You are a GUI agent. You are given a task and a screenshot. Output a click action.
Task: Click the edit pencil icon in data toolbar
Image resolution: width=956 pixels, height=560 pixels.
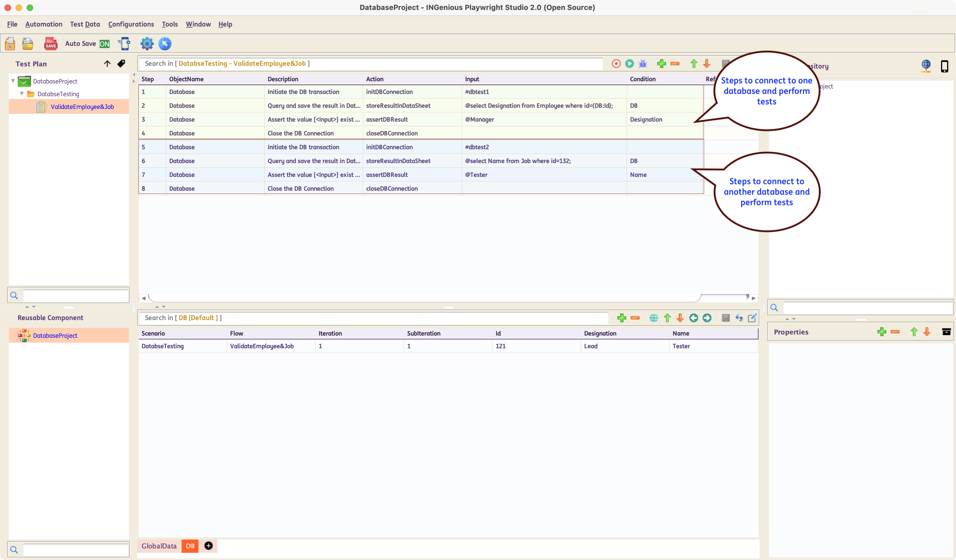pos(752,318)
